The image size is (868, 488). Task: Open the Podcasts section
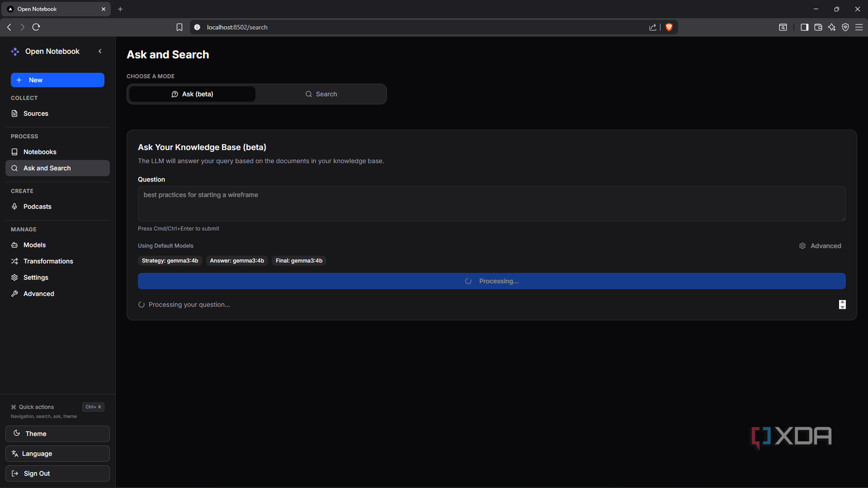57,206
